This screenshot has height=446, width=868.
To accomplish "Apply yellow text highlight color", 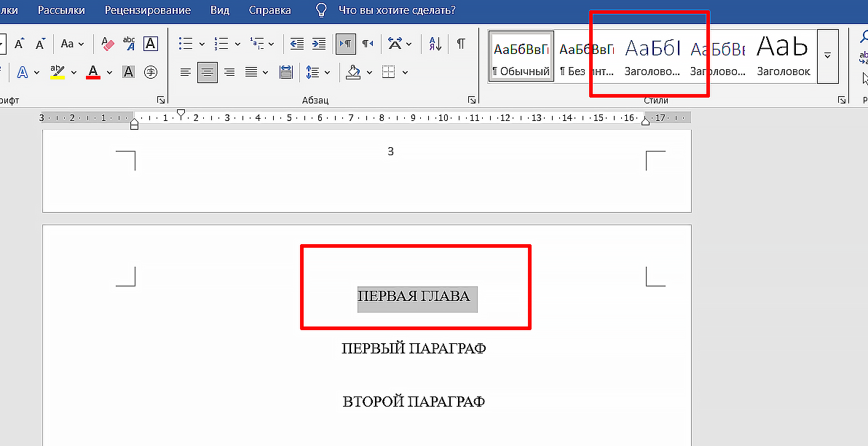I will (x=58, y=72).
